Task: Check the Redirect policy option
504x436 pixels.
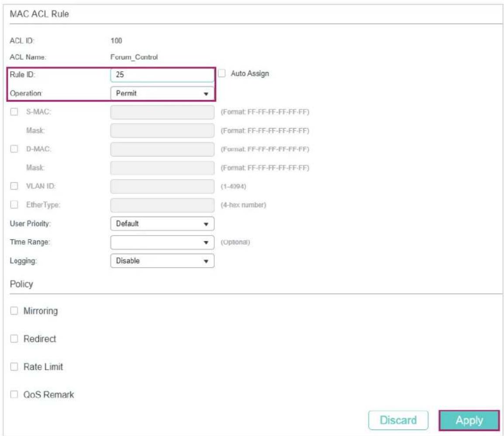Action: pyautogui.click(x=14, y=339)
